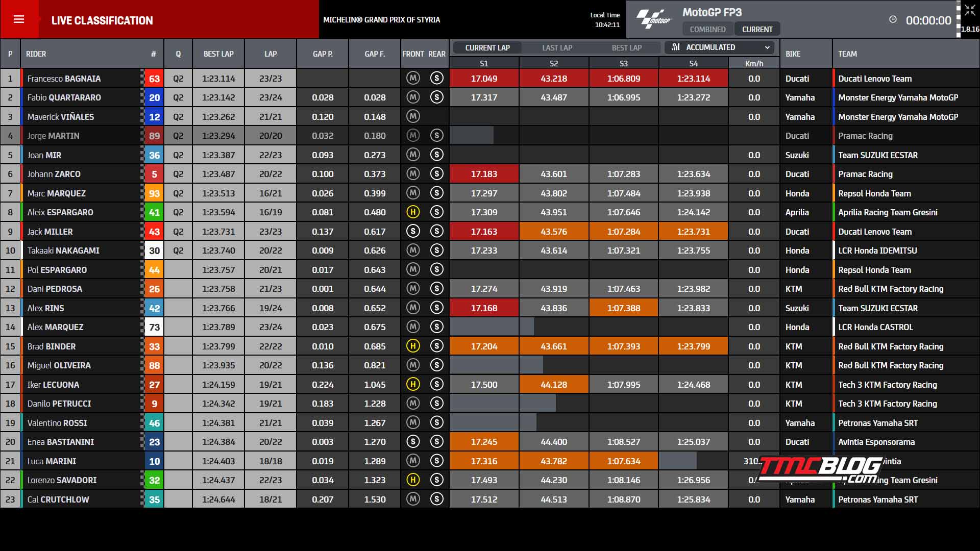This screenshot has height=551, width=980.
Task: Click the exit fullscreen arrows icon
Action: tap(970, 10)
